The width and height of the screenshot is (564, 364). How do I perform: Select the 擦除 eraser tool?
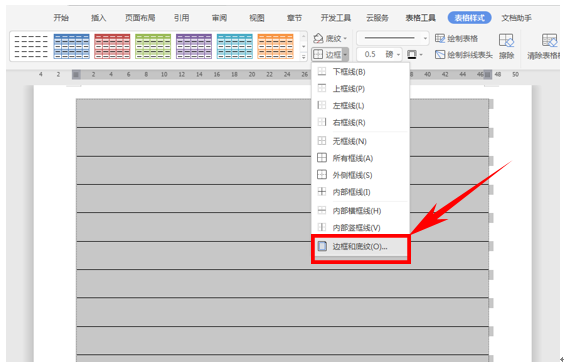506,46
